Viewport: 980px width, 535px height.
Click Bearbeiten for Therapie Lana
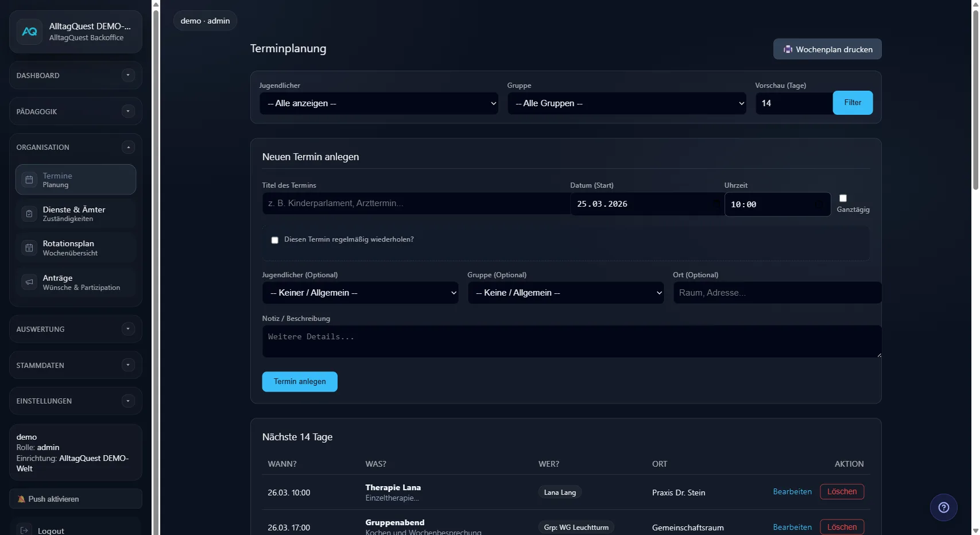point(792,492)
